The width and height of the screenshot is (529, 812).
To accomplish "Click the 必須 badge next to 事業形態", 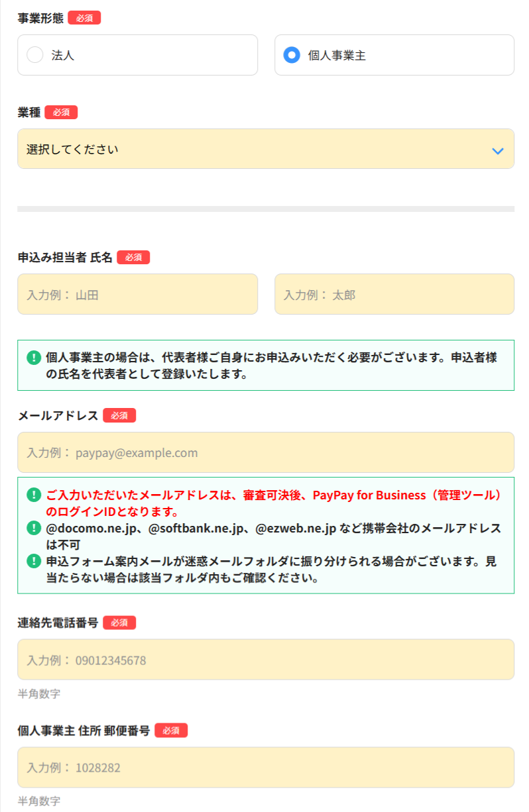I will click(x=84, y=18).
